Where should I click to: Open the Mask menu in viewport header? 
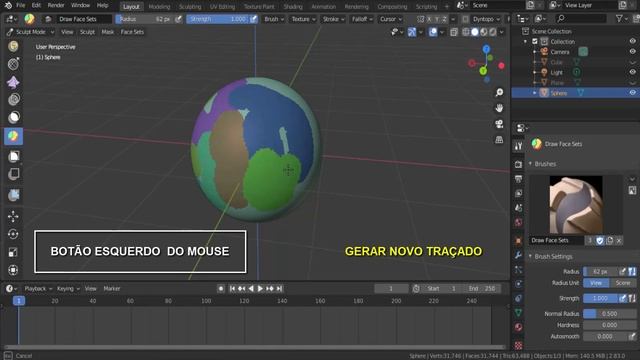[x=108, y=32]
